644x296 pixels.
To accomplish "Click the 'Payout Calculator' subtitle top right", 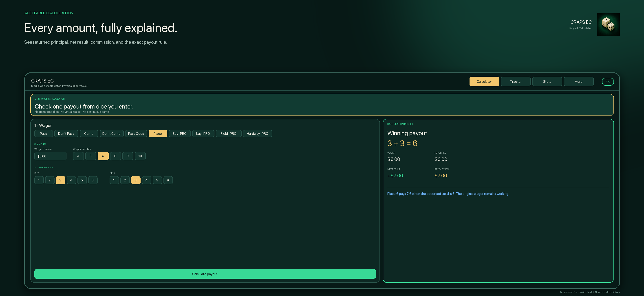I will coord(580,28).
